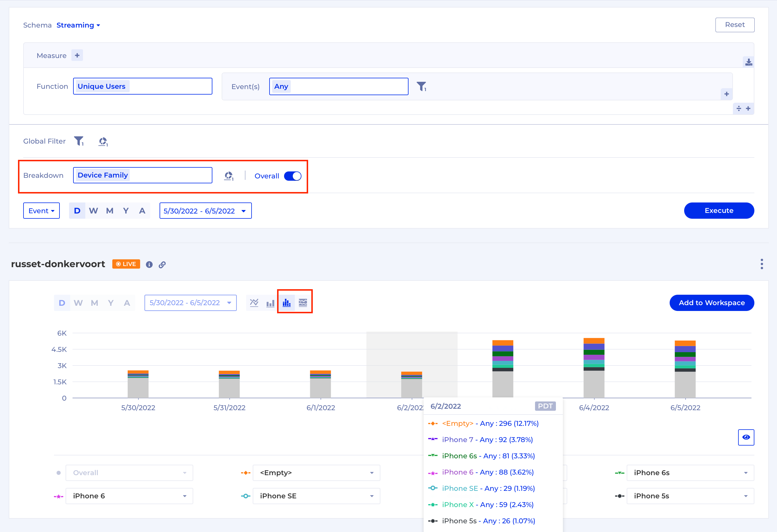Viewport: 777px width, 532px height.
Task: Click the download icon in Measure panel
Action: (748, 62)
